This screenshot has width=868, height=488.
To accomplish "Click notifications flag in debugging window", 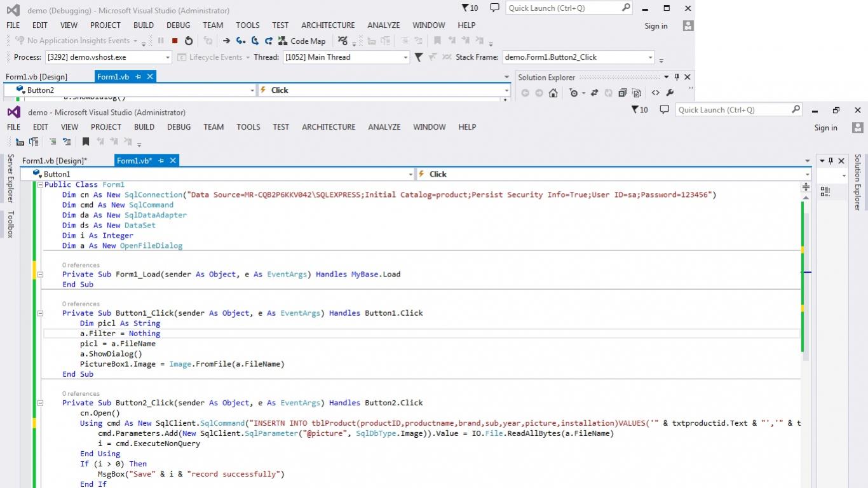I will pos(470,8).
